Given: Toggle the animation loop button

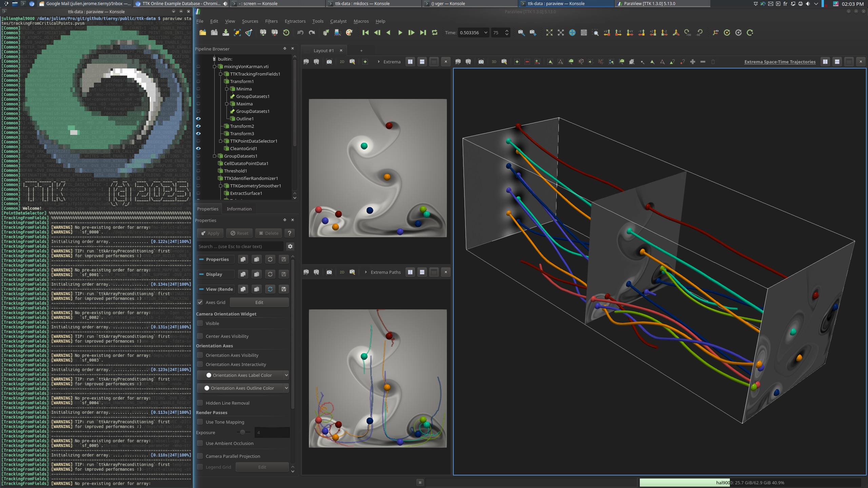Looking at the screenshot, I should coord(435,33).
